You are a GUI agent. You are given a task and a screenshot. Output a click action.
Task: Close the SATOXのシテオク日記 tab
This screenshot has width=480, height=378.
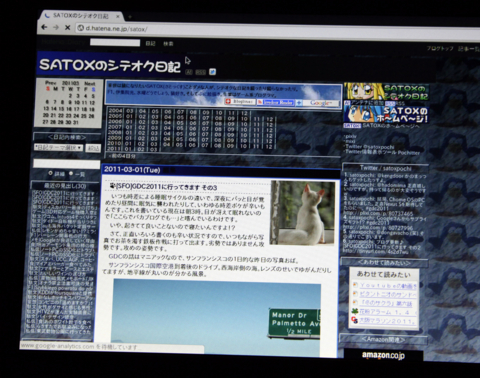(x=118, y=16)
